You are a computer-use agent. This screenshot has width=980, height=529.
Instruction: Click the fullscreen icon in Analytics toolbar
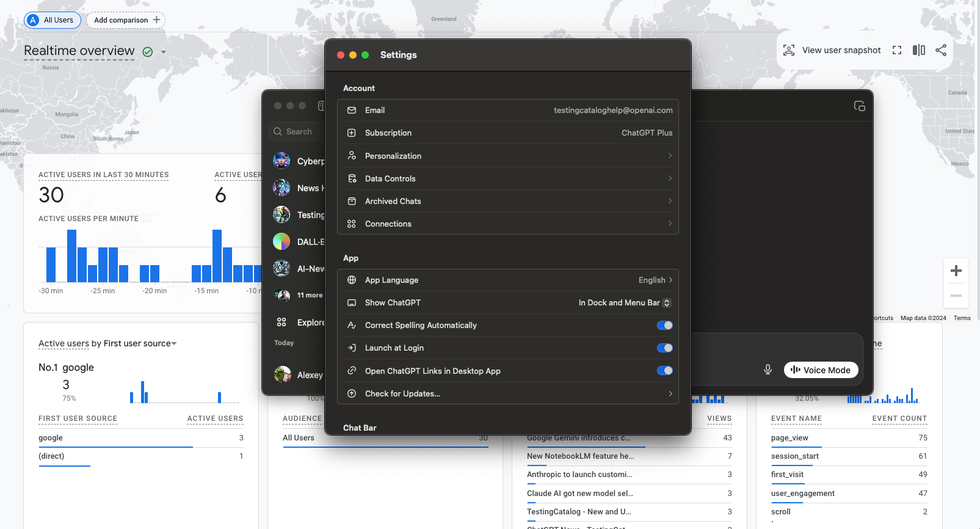[x=897, y=50]
